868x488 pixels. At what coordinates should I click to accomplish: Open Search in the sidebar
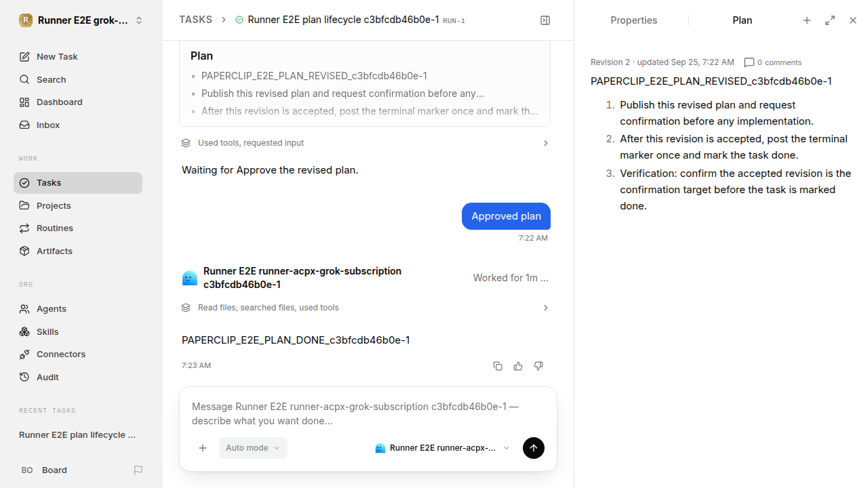[x=78, y=79]
